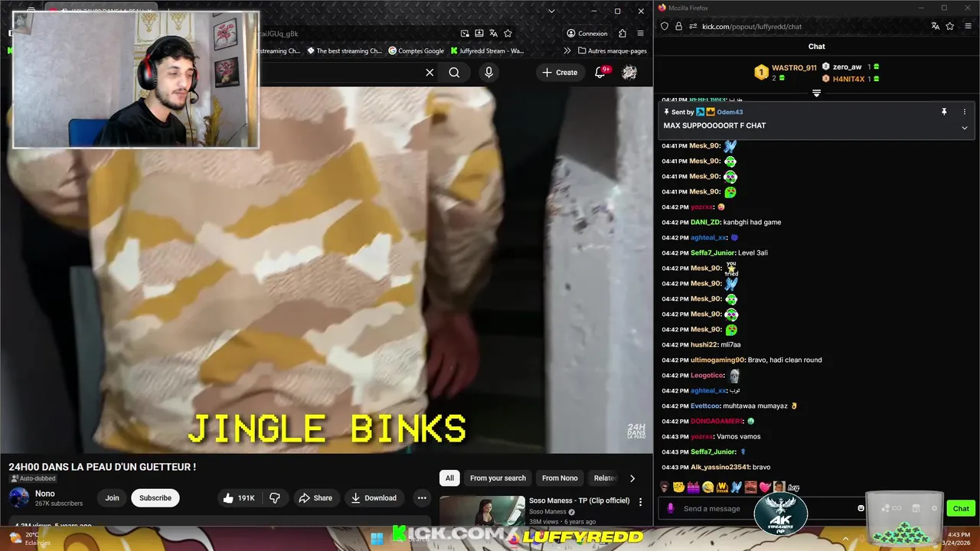Image resolution: width=980 pixels, height=551 pixels.
Task: Open the weather widget in the taskbar
Action: (x=29, y=538)
